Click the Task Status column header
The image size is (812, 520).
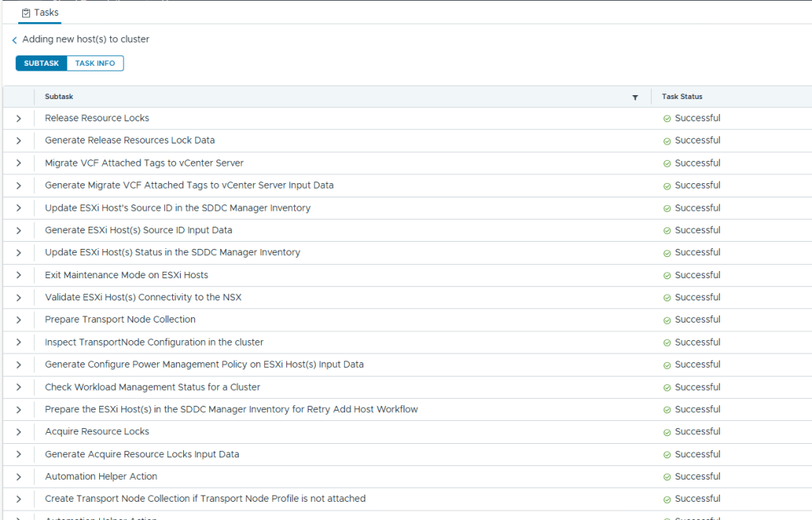[x=682, y=97]
